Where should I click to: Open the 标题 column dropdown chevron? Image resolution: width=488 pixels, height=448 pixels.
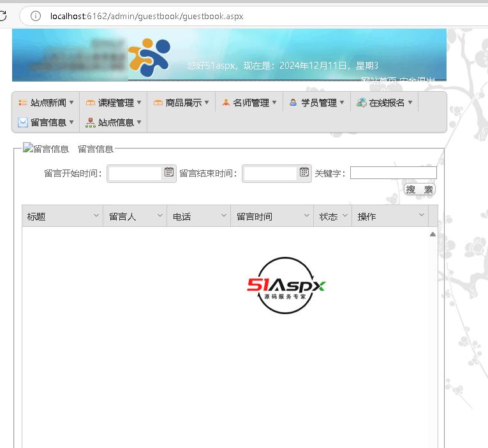(x=96, y=215)
